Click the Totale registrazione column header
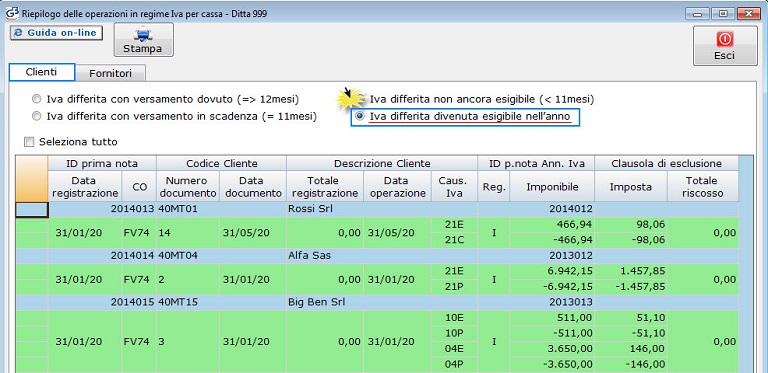Viewport: 768px width, 373px height. click(x=325, y=186)
